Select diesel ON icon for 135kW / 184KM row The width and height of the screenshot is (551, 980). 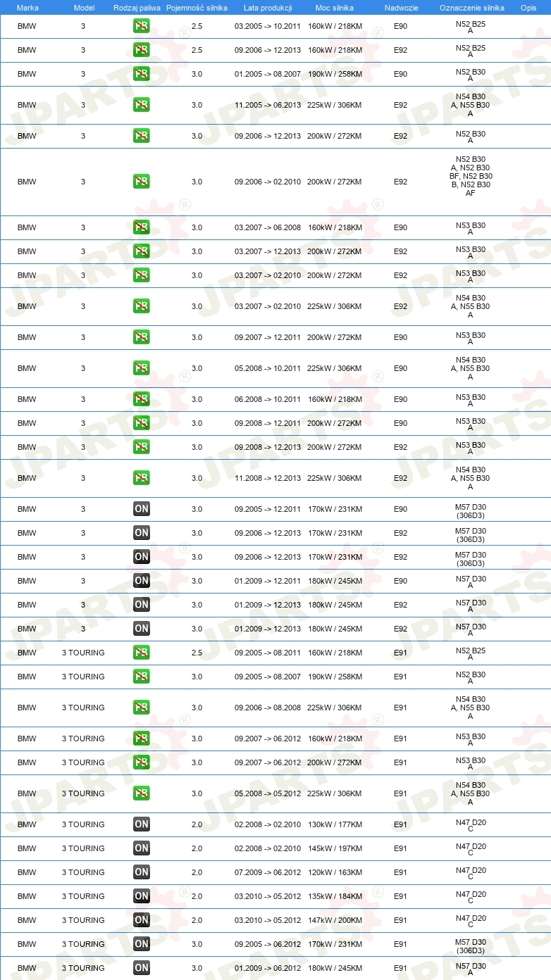pos(142,897)
